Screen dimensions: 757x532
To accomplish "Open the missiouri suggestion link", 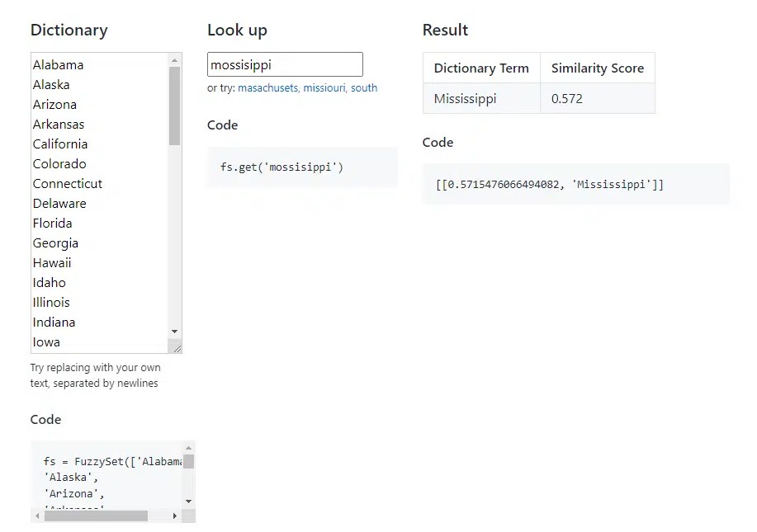I will pos(324,87).
